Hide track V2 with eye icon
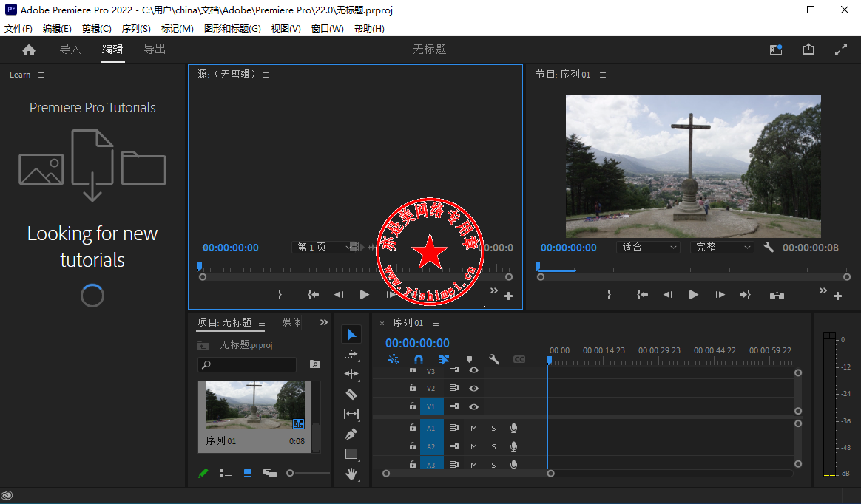 pyautogui.click(x=473, y=388)
